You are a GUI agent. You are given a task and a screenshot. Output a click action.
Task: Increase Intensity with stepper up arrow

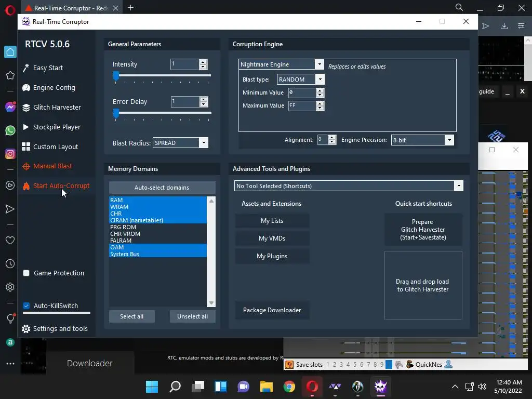click(x=203, y=62)
